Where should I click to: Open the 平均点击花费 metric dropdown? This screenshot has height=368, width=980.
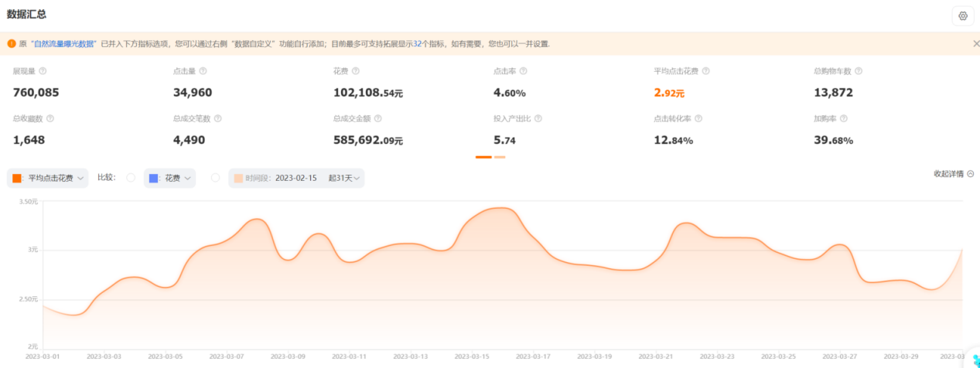[x=48, y=178]
